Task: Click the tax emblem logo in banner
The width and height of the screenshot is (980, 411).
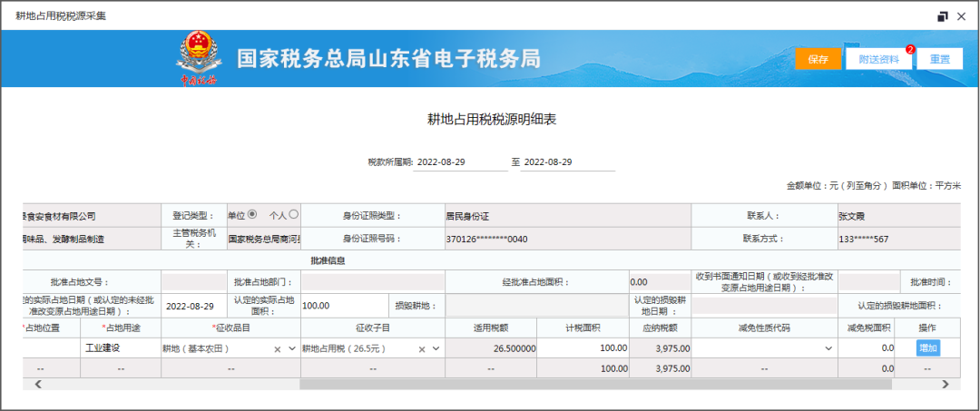Action: pos(198,59)
